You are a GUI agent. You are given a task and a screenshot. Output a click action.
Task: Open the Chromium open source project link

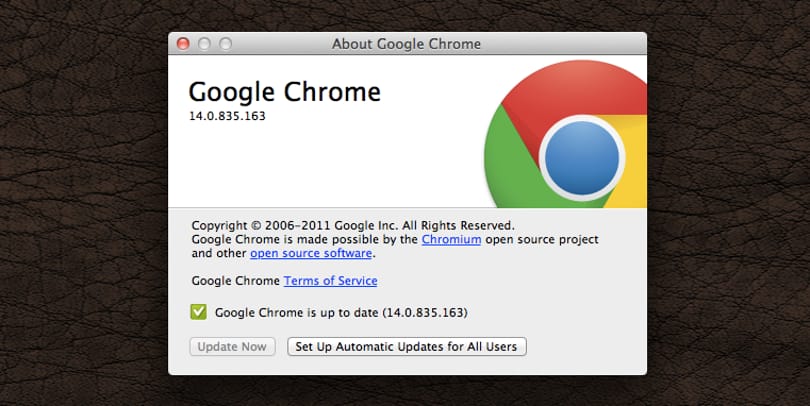pyautogui.click(x=451, y=240)
